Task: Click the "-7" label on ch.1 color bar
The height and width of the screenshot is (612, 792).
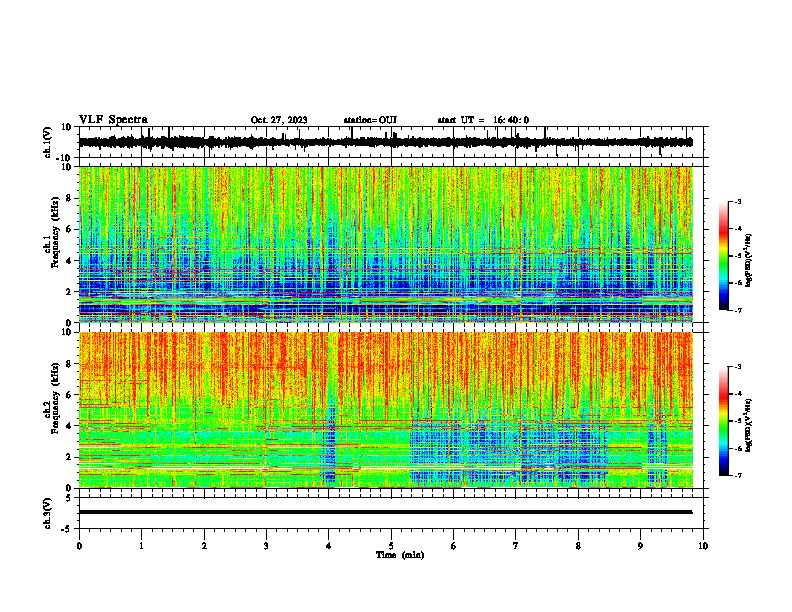Action: pos(737,310)
